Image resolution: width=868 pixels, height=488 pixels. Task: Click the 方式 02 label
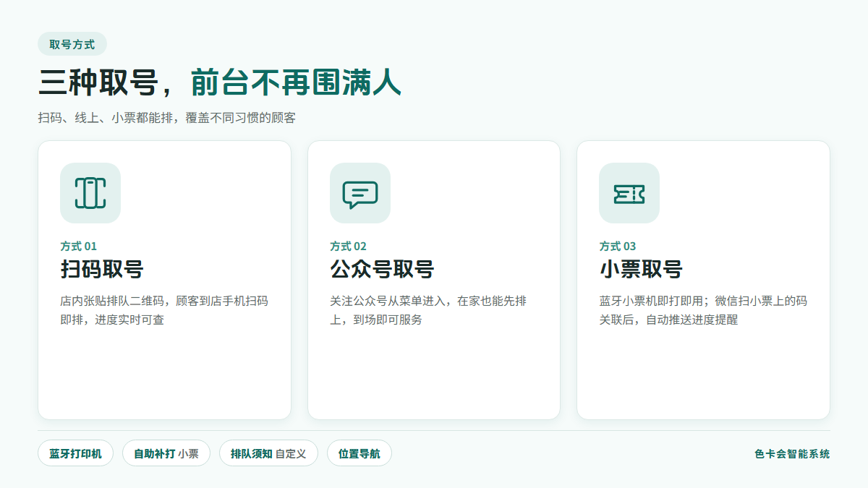coord(349,246)
